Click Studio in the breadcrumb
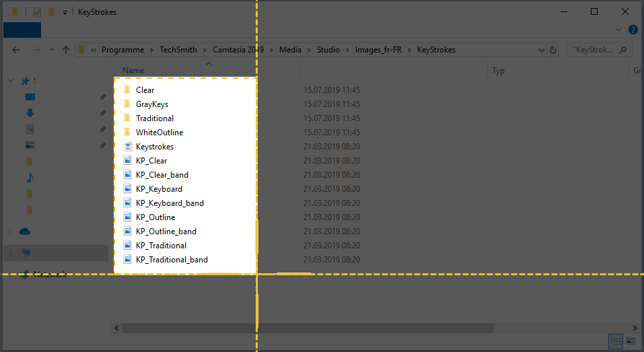Viewport: 644px width, 352px height. coord(328,50)
